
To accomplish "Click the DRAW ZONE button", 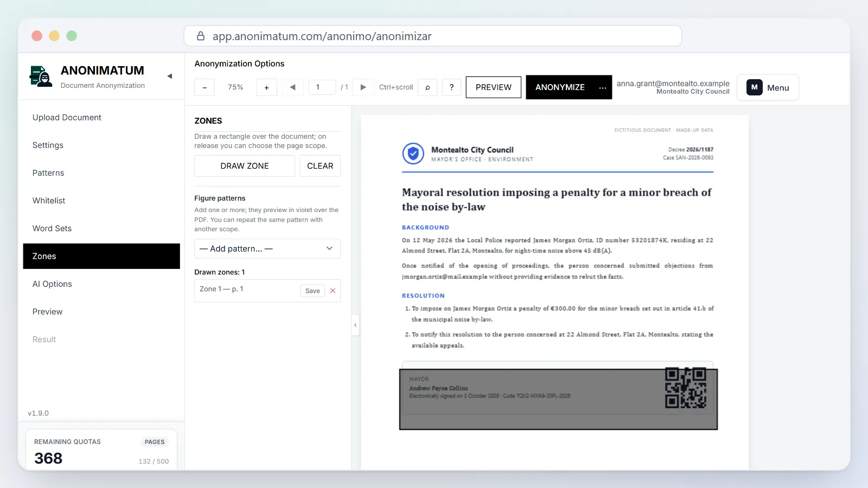I will (245, 166).
